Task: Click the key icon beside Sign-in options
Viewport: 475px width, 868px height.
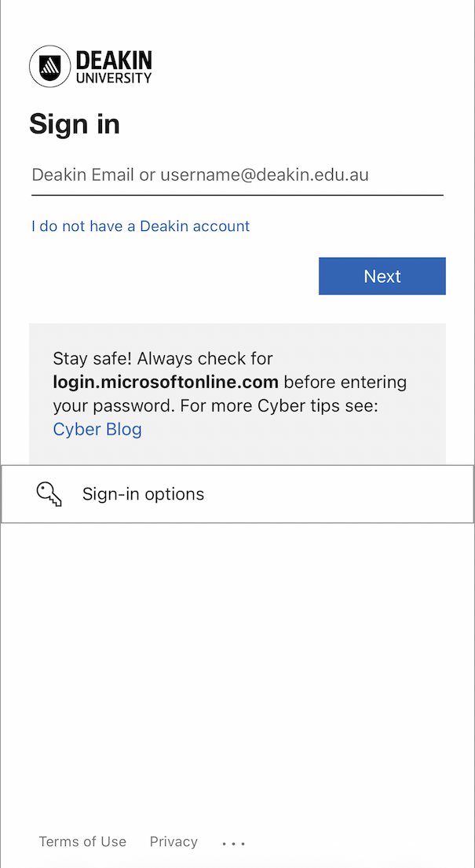Action: pos(49,494)
